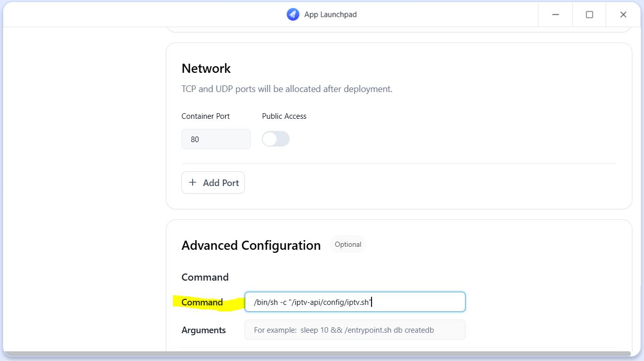Click the App Launchpad rocket icon
This screenshot has height=361, width=644.
point(293,15)
